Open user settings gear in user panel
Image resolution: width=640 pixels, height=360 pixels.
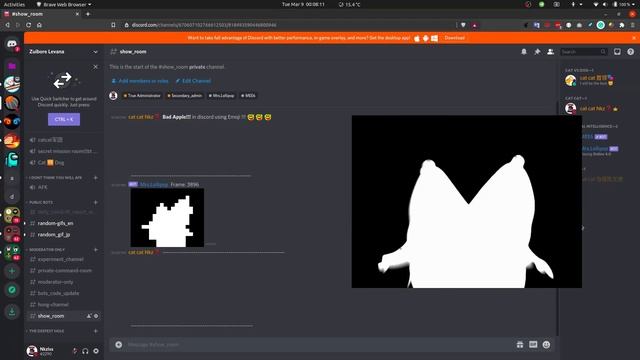click(96, 351)
